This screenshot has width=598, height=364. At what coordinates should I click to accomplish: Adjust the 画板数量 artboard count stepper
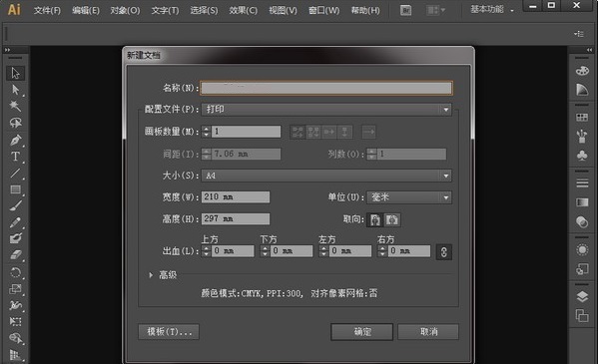tap(207, 132)
